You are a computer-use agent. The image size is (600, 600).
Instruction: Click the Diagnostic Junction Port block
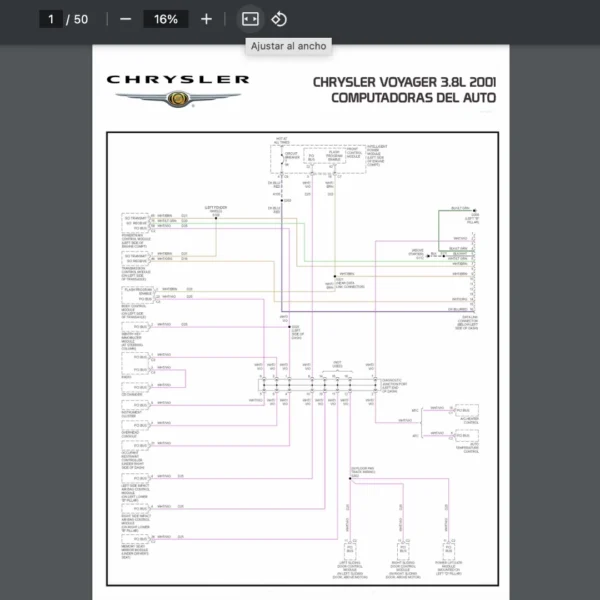tap(319, 385)
